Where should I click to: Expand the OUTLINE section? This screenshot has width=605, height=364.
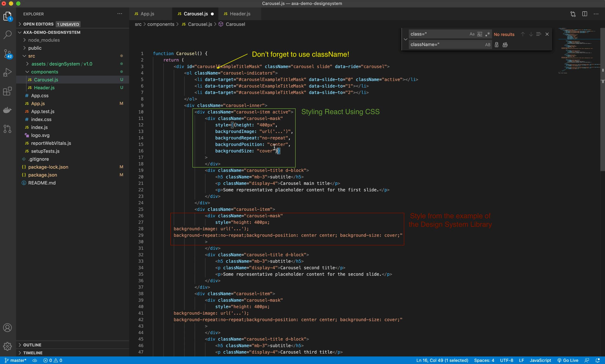click(x=32, y=345)
